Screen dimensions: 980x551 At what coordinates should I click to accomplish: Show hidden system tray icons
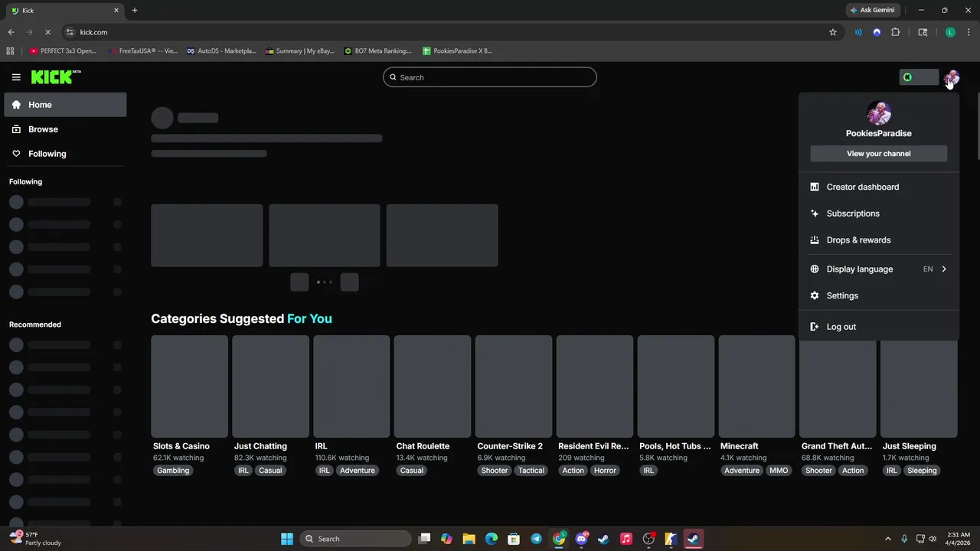pos(888,539)
